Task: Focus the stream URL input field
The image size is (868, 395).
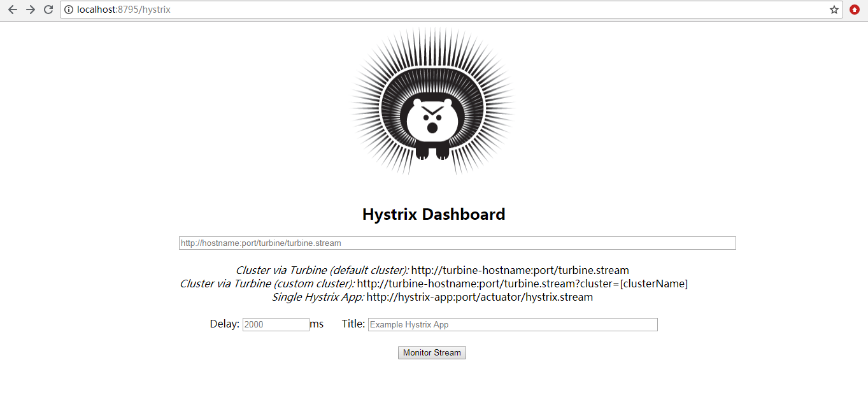Action: click(x=457, y=243)
